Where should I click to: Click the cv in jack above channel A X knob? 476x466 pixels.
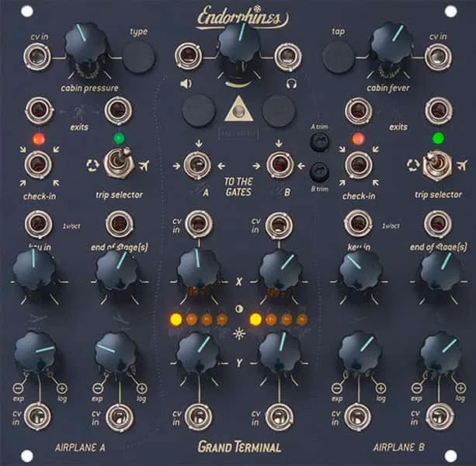click(x=199, y=224)
